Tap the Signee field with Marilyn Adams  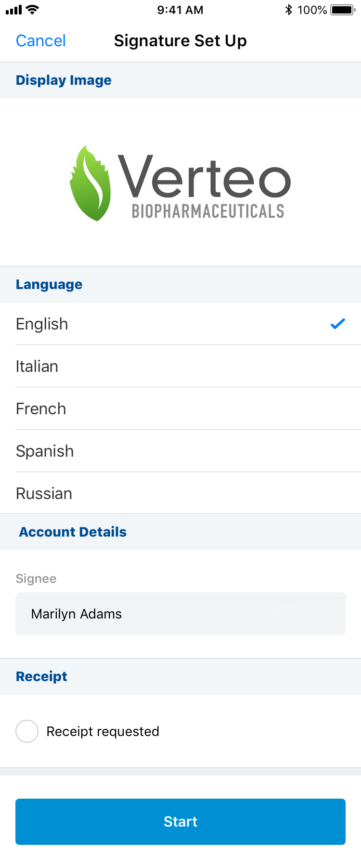[180, 614]
